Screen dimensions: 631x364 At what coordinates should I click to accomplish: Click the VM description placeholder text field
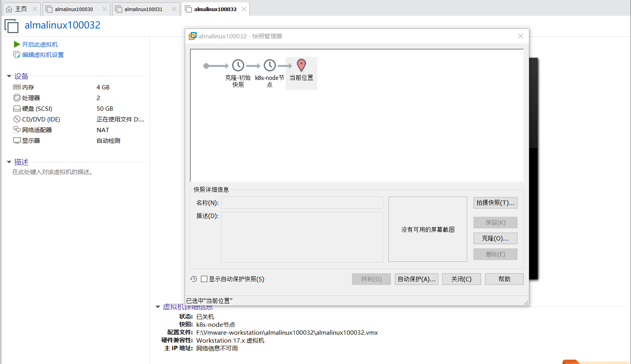(x=53, y=172)
